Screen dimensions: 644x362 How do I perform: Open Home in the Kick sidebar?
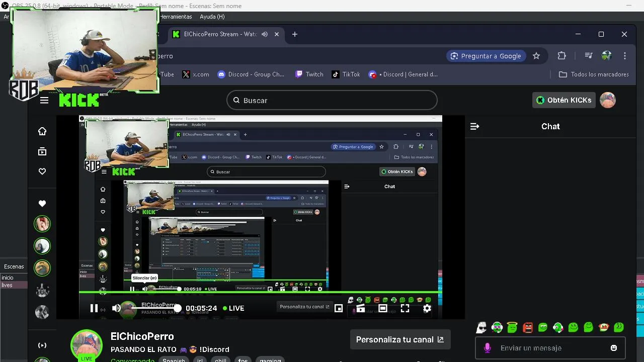tap(42, 131)
